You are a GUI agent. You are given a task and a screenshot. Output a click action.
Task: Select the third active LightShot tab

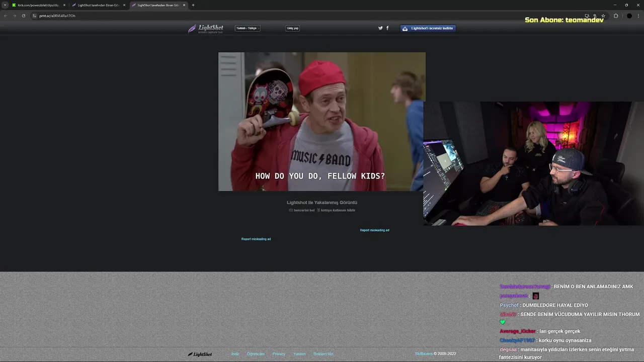158,5
